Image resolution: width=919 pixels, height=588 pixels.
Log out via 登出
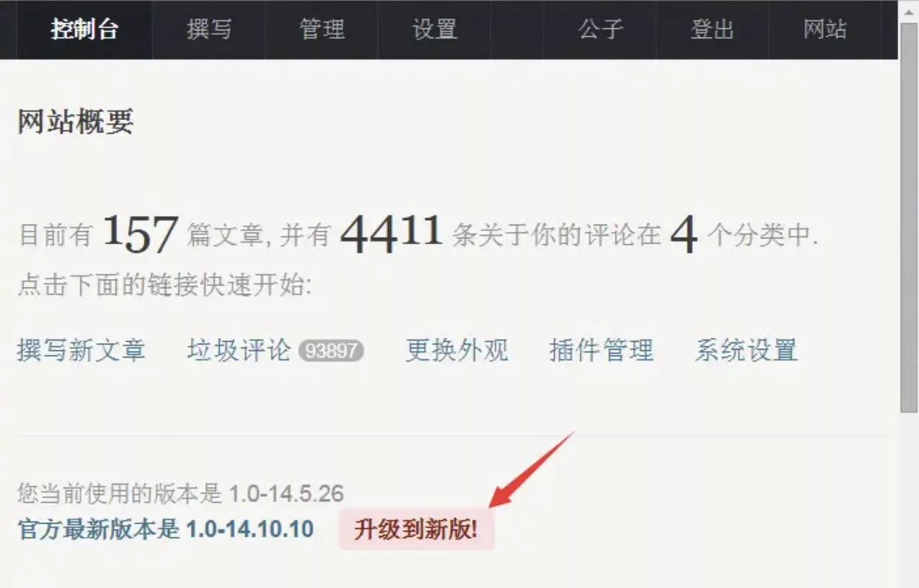pos(712,30)
